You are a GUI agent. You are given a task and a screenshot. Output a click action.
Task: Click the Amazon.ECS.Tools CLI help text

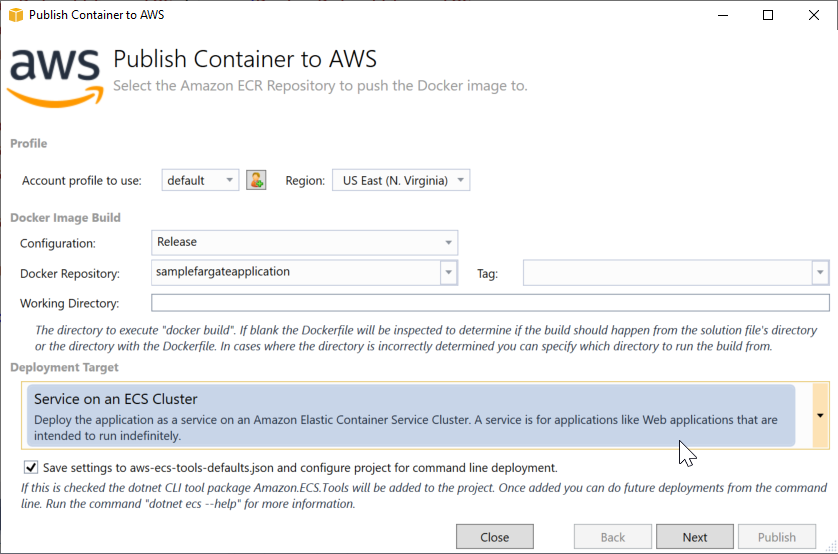pos(424,496)
